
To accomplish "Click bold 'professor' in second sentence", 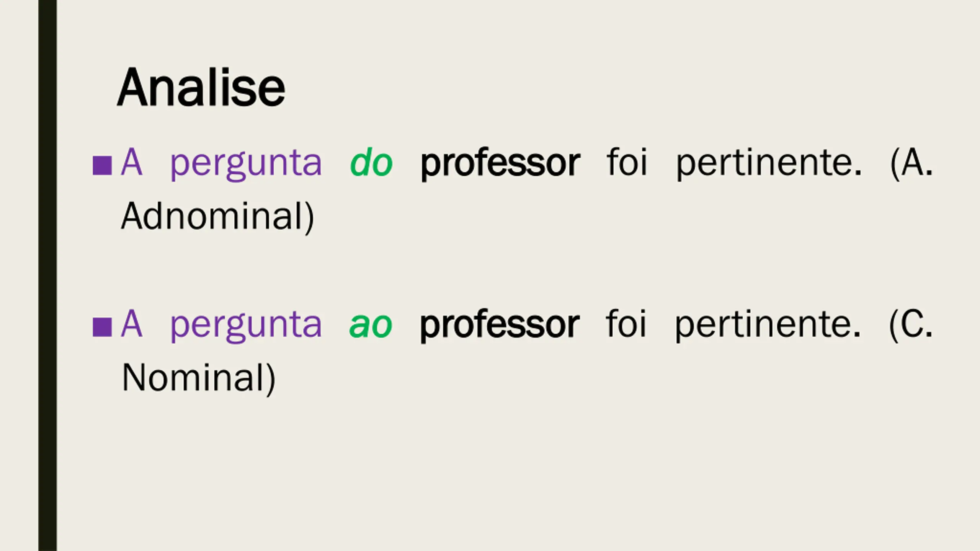I will click(500, 325).
